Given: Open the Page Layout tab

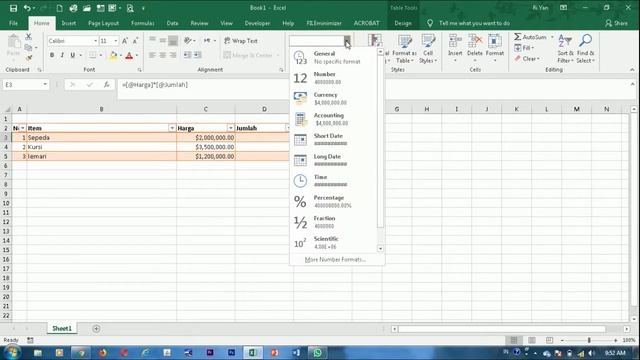Looking at the screenshot, I should [x=103, y=23].
